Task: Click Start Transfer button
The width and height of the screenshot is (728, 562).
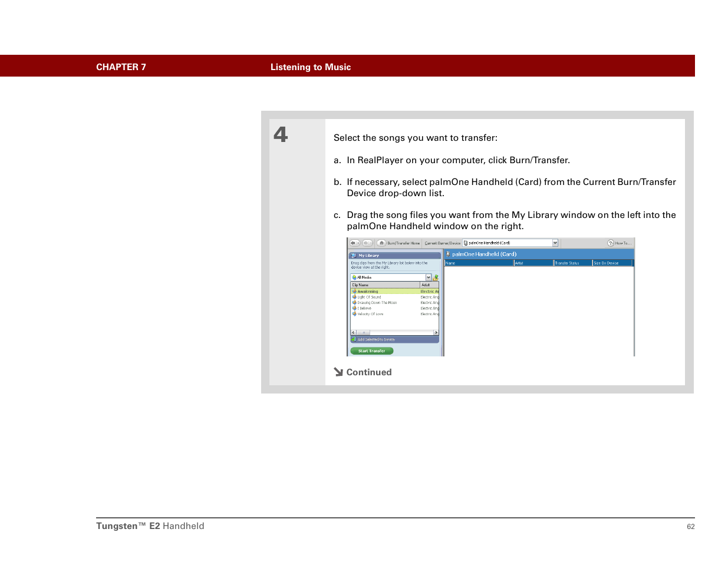Action: (371, 351)
